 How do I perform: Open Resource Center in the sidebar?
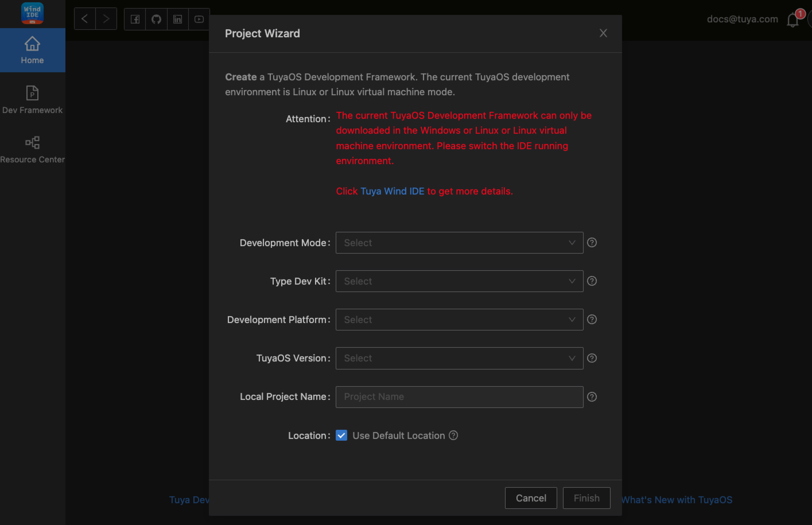[x=33, y=150]
